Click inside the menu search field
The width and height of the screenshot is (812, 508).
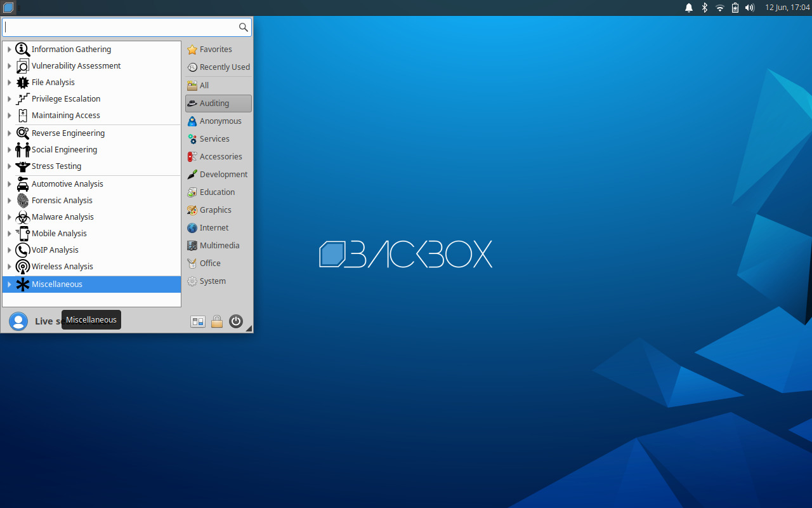[x=121, y=27]
